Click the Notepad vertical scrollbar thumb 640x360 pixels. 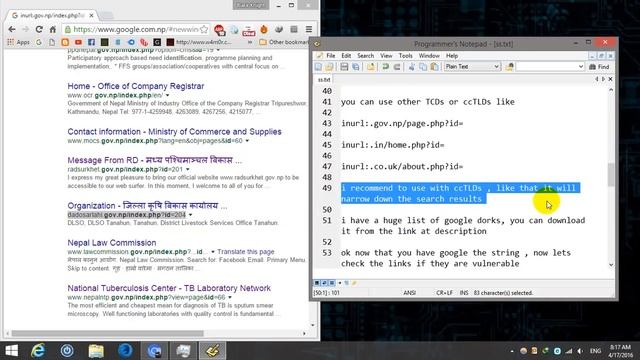(x=611, y=175)
